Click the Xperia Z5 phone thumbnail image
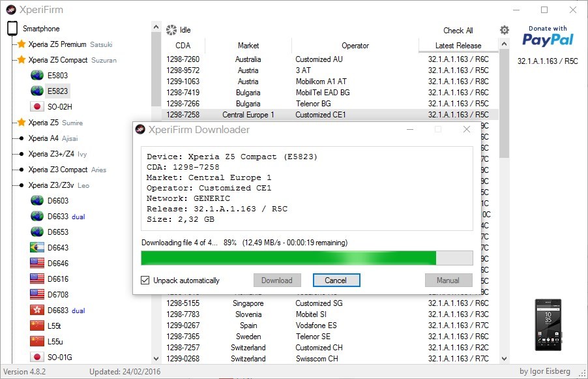 (548, 325)
